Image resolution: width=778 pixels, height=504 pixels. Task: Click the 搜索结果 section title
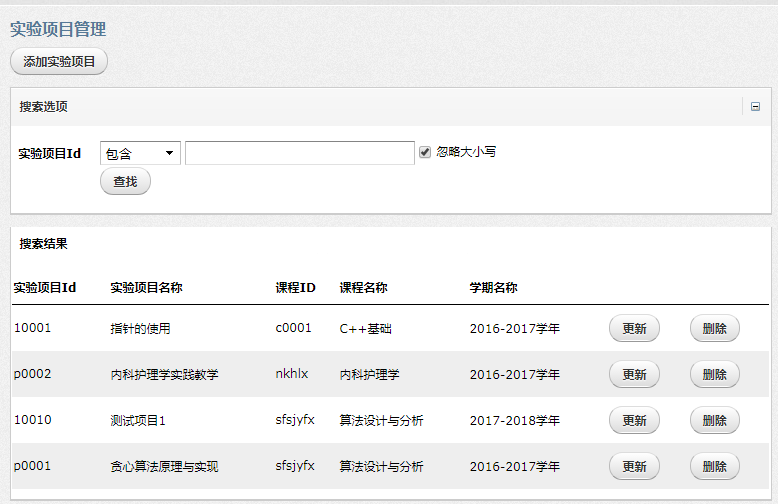44,244
